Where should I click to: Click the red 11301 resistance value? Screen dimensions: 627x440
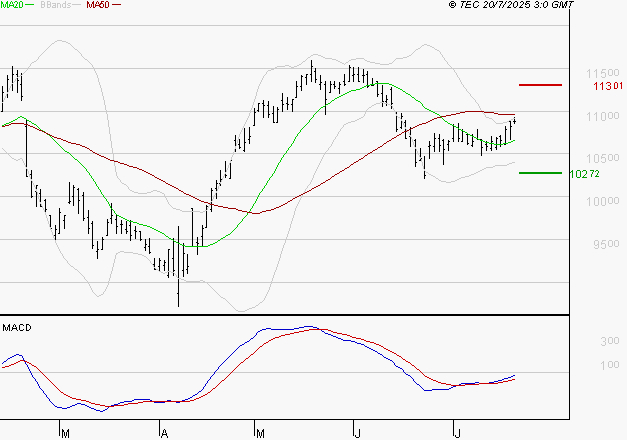point(608,86)
